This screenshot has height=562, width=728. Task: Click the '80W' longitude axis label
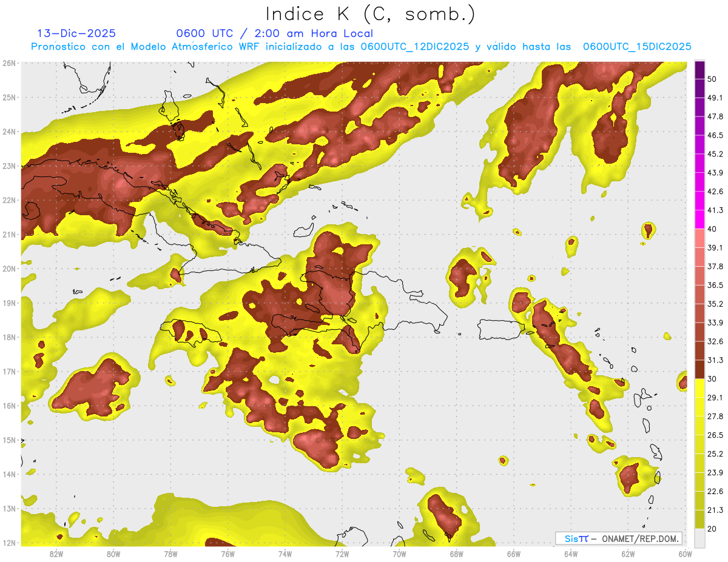(113, 554)
